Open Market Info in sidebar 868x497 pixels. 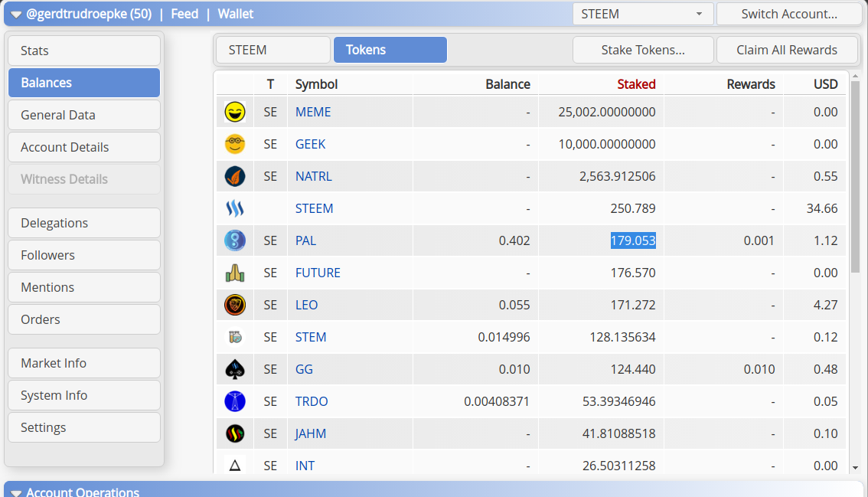click(x=84, y=363)
